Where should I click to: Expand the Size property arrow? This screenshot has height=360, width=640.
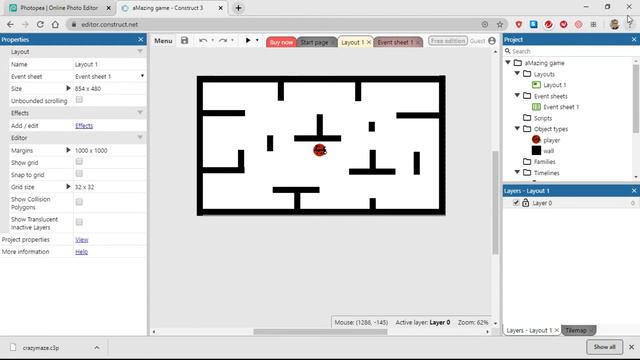pos(68,88)
